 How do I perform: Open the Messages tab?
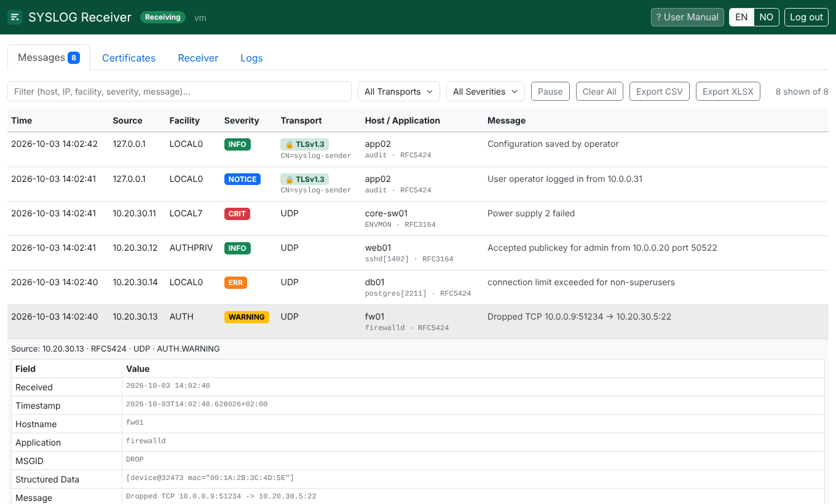click(x=49, y=57)
